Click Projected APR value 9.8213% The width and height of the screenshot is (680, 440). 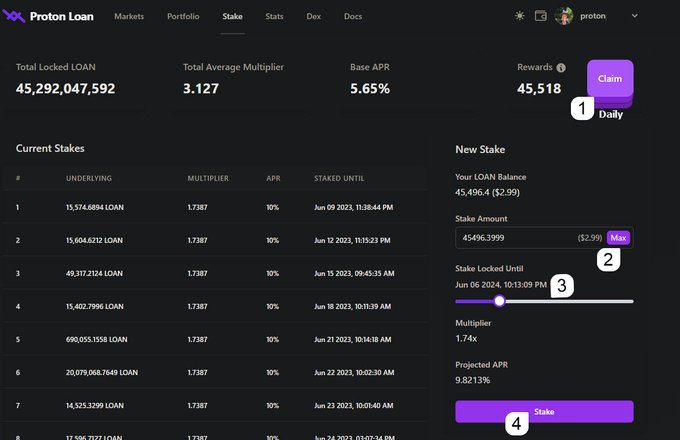tap(473, 380)
